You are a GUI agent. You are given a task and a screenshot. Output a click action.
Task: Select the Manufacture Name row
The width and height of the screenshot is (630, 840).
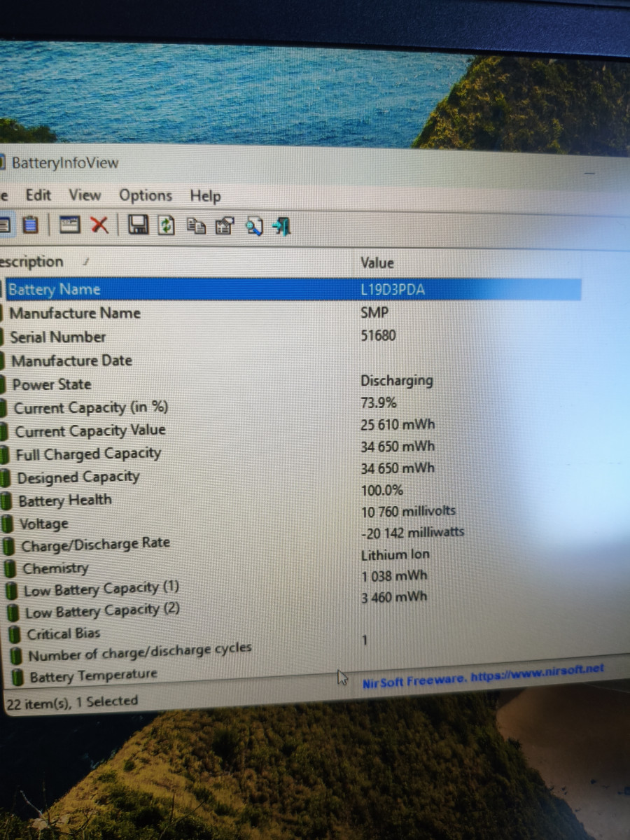(x=75, y=313)
